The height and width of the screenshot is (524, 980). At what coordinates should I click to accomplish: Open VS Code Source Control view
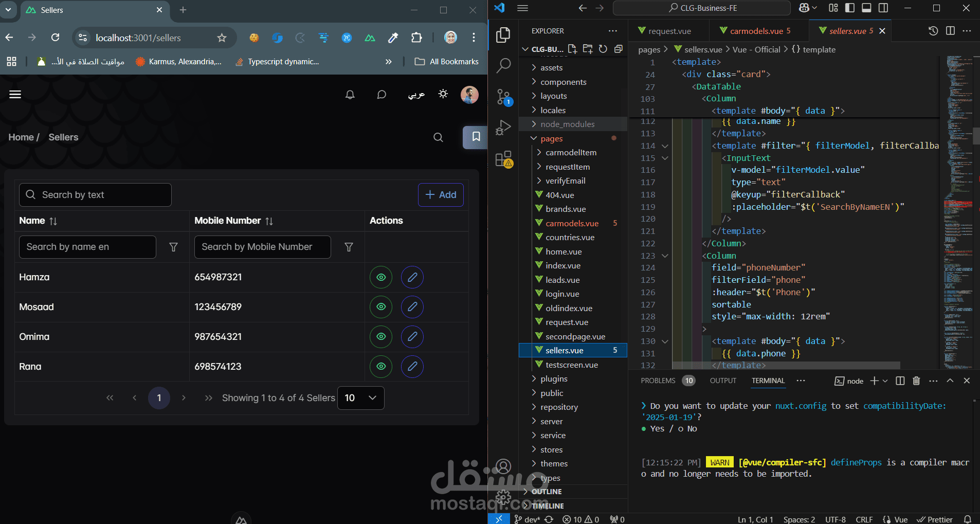[x=503, y=97]
